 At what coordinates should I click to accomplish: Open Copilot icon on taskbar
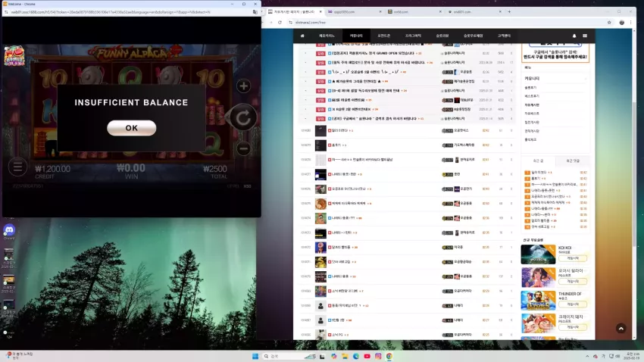333,356
